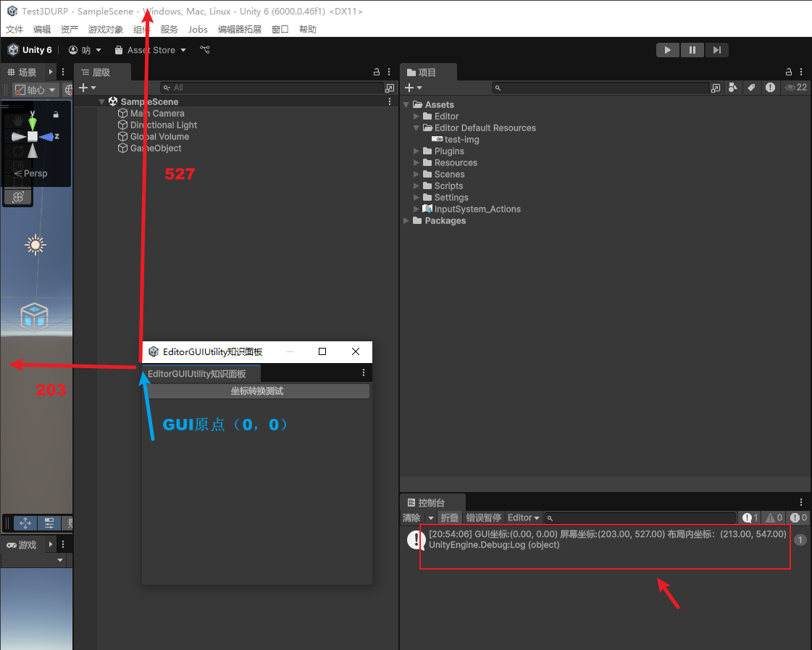Expand the Plugins folder
812x650 pixels.
pyautogui.click(x=417, y=151)
